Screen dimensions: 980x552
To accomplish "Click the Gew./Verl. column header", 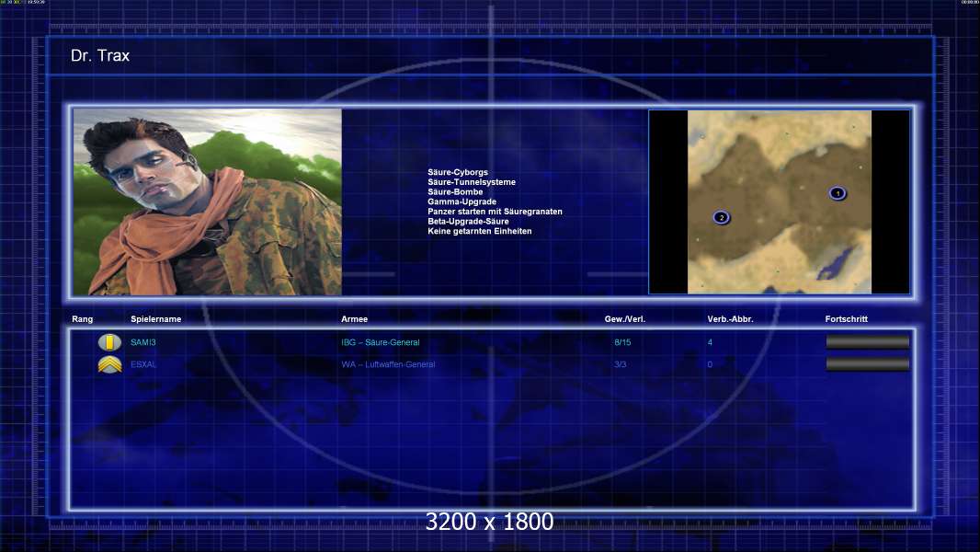I will [625, 319].
